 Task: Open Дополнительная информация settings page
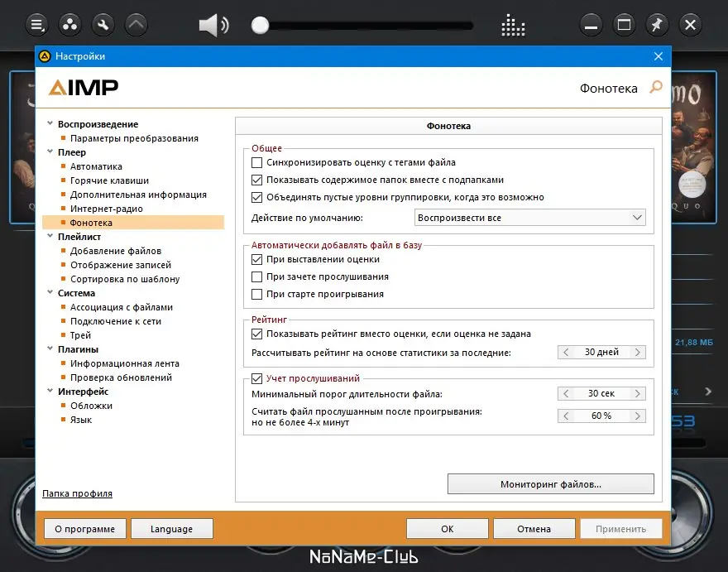pyautogui.click(x=138, y=195)
